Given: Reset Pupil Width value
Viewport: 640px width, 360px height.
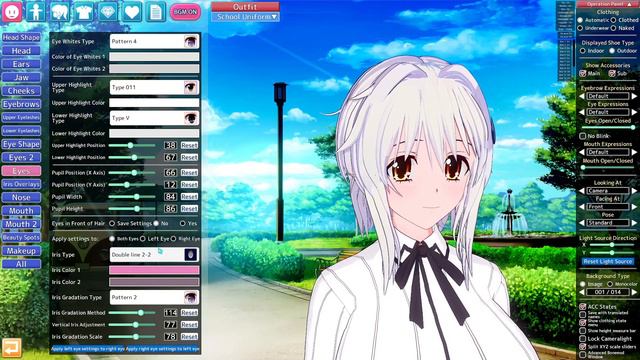Looking at the screenshot, I should coord(189,197).
